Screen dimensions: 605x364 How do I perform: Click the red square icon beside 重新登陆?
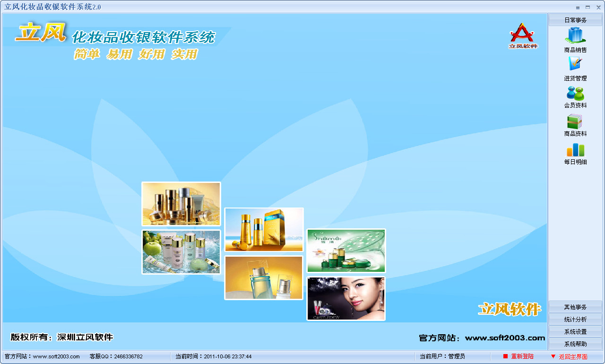(505, 356)
